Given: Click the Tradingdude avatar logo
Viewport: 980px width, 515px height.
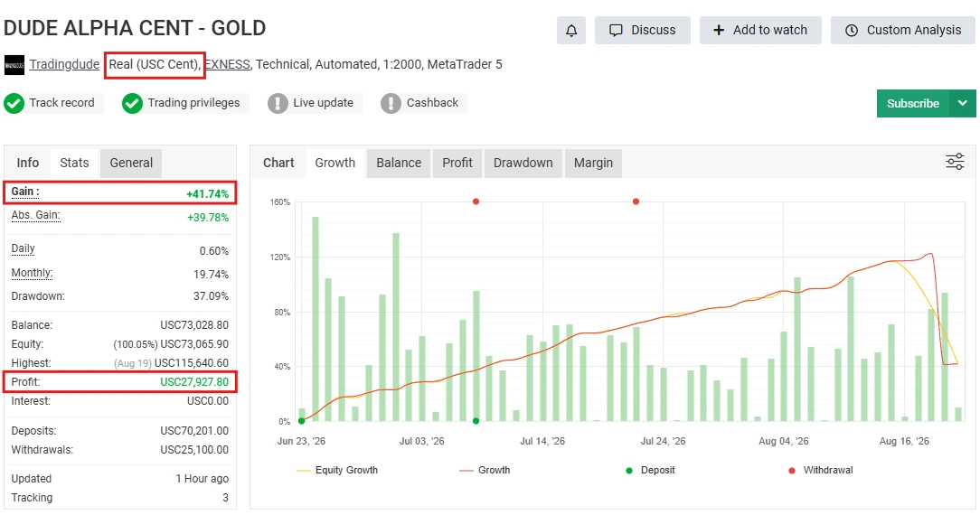Looking at the screenshot, I should [x=14, y=65].
